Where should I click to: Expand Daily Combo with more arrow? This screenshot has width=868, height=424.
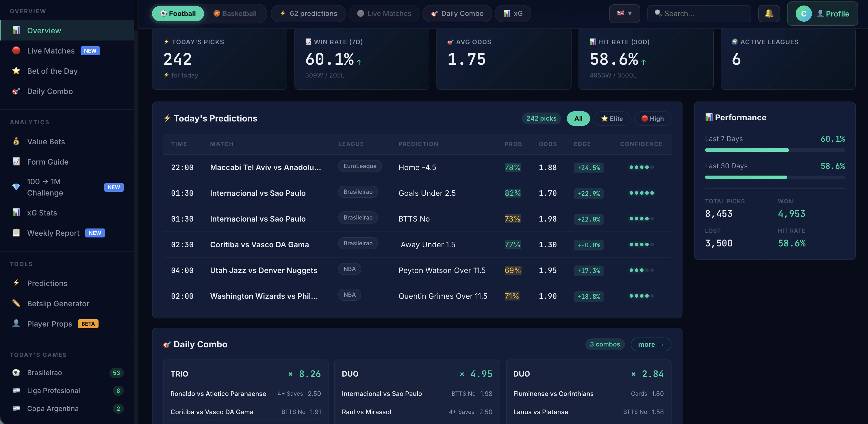[650, 344]
